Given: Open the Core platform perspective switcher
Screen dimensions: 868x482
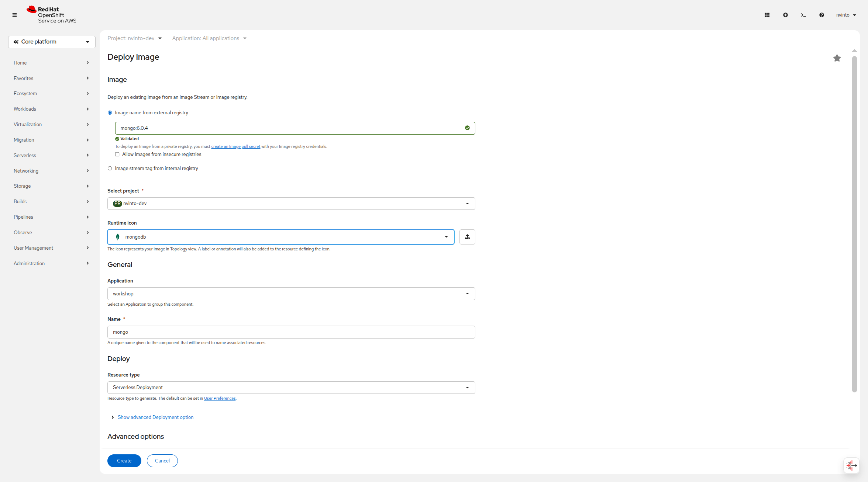Looking at the screenshot, I should pyautogui.click(x=52, y=42).
